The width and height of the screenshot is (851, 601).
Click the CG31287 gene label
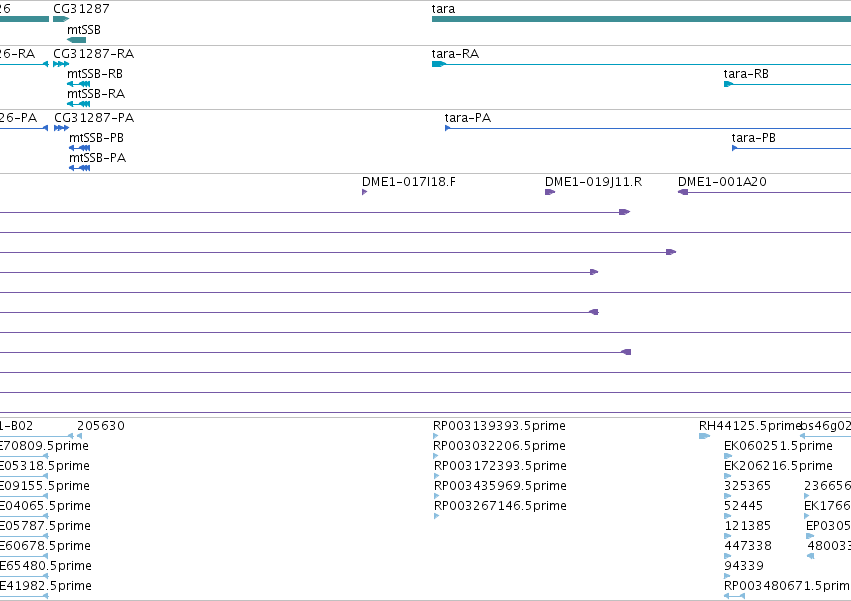pyautogui.click(x=81, y=9)
